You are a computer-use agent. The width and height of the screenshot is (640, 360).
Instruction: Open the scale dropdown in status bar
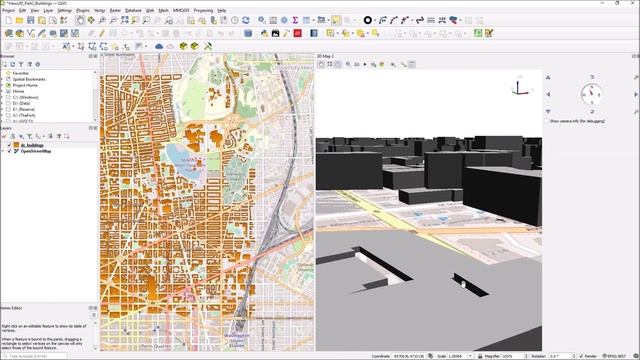click(471, 356)
